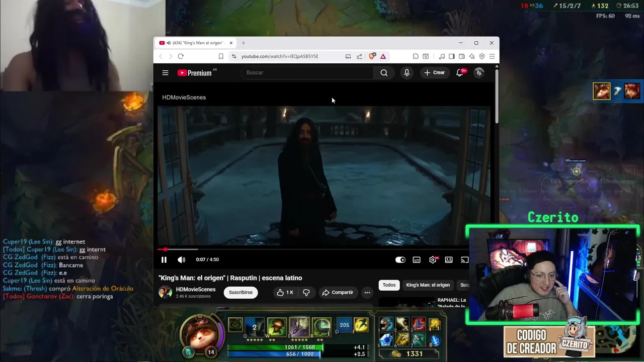Open the browser extensions puzzle icon
This screenshot has height=362, width=644.
pos(416,56)
